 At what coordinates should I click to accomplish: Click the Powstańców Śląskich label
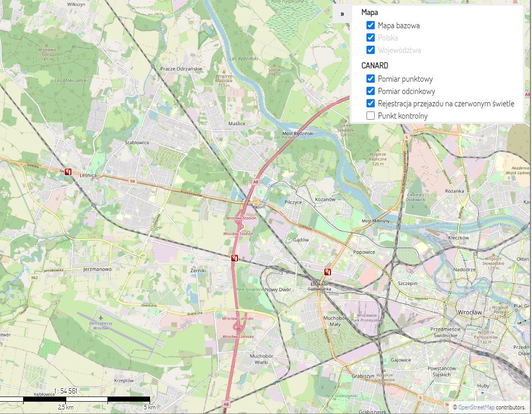(x=442, y=371)
